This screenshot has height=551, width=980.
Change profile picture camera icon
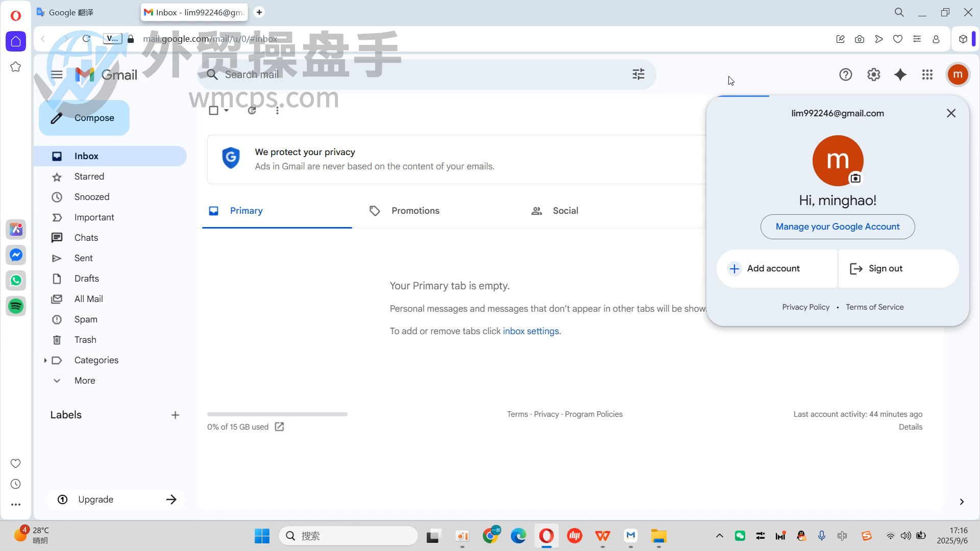click(x=855, y=178)
